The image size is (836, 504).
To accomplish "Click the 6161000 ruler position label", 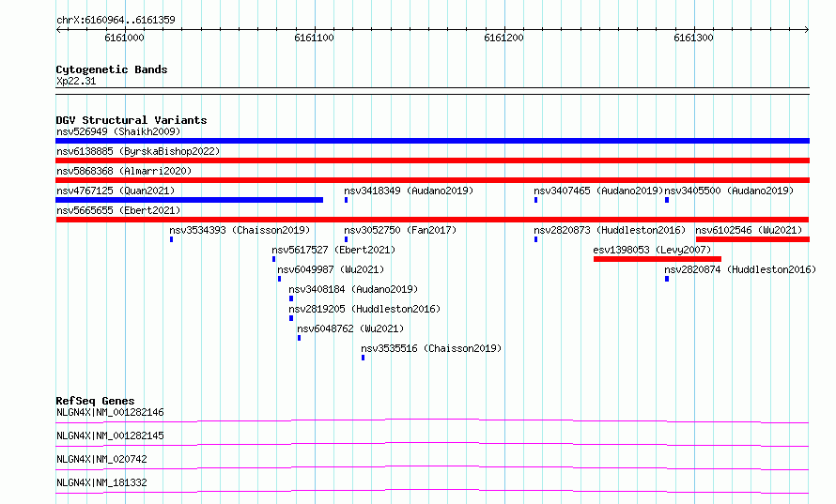I will 124,38.
